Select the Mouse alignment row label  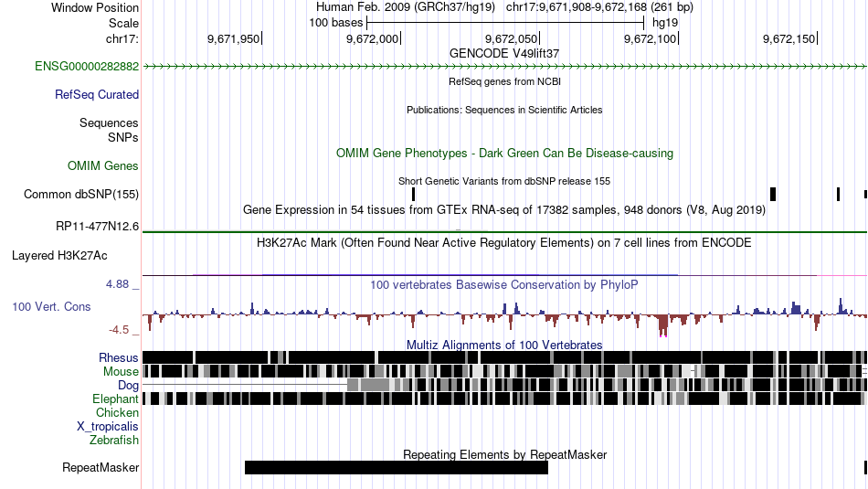pyautogui.click(x=121, y=372)
